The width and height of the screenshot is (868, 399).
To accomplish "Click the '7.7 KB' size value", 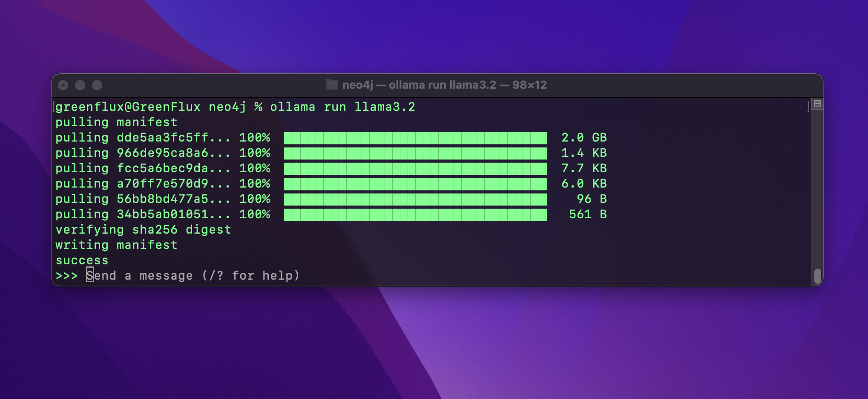I will click(584, 168).
